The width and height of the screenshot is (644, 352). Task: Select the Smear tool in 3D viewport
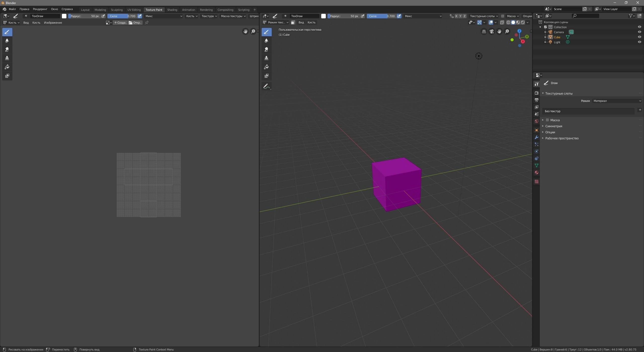[x=266, y=49]
